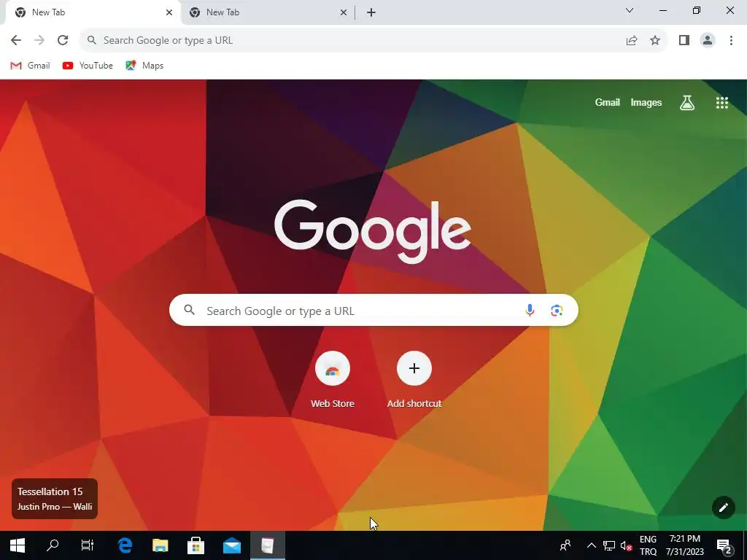Open the tab search chevron

point(630,10)
